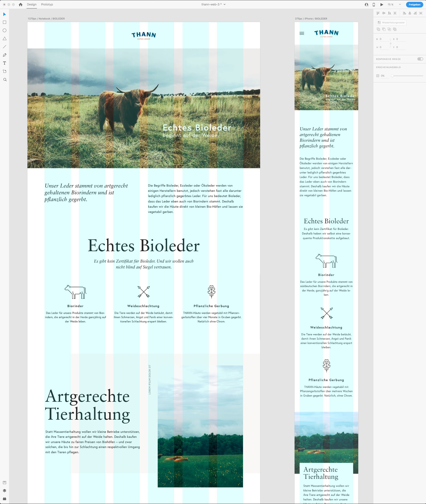Click the opacity percentage field
The height and width of the screenshot is (504, 426).
(x=385, y=76)
